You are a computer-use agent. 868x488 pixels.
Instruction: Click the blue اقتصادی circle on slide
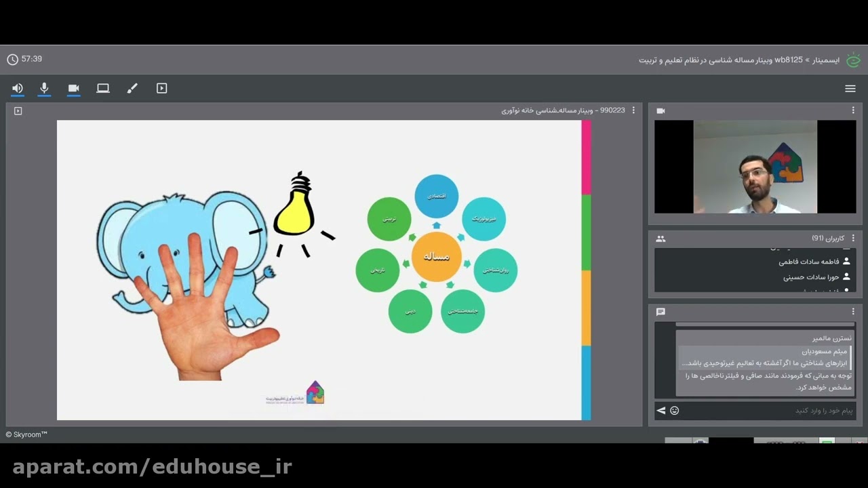436,196
